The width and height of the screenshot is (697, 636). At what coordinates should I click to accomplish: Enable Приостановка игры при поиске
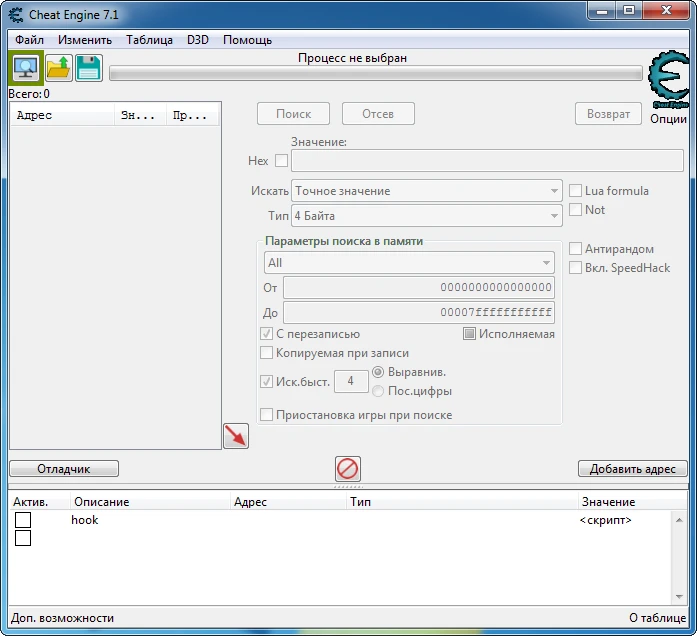[x=266, y=415]
